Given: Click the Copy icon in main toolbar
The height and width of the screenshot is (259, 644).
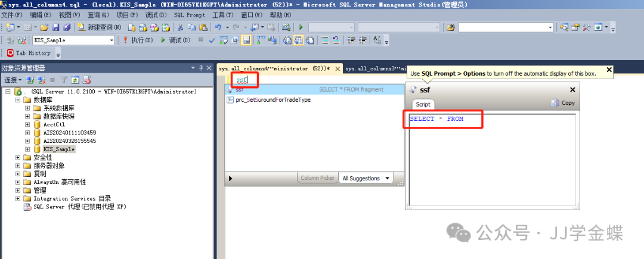Looking at the screenshot, I should (x=192, y=27).
